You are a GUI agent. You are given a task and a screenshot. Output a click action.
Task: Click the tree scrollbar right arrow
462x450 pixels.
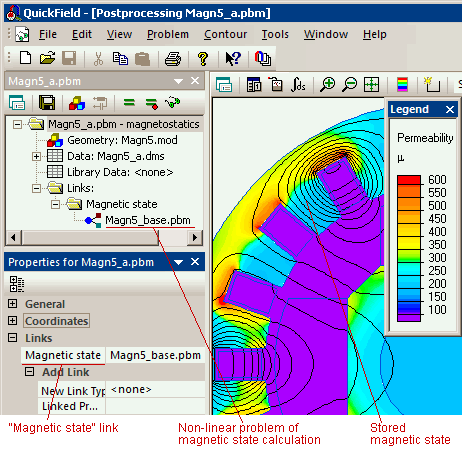(195, 238)
